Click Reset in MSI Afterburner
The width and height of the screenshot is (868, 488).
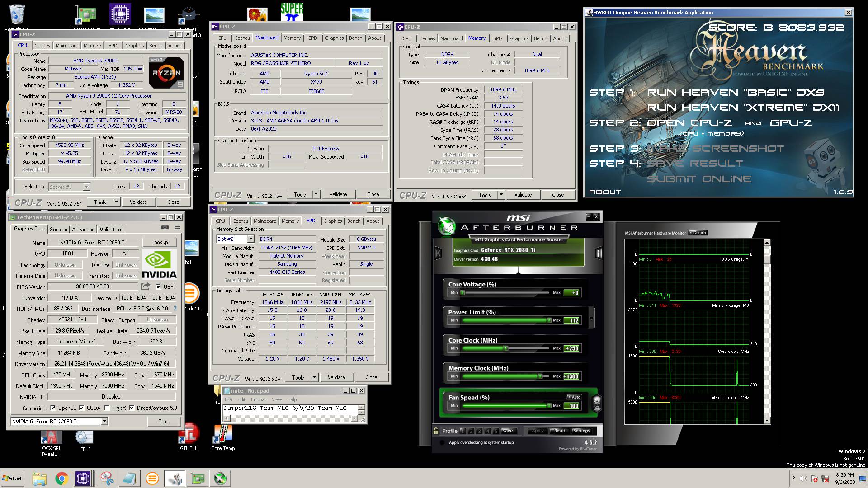[560, 431]
